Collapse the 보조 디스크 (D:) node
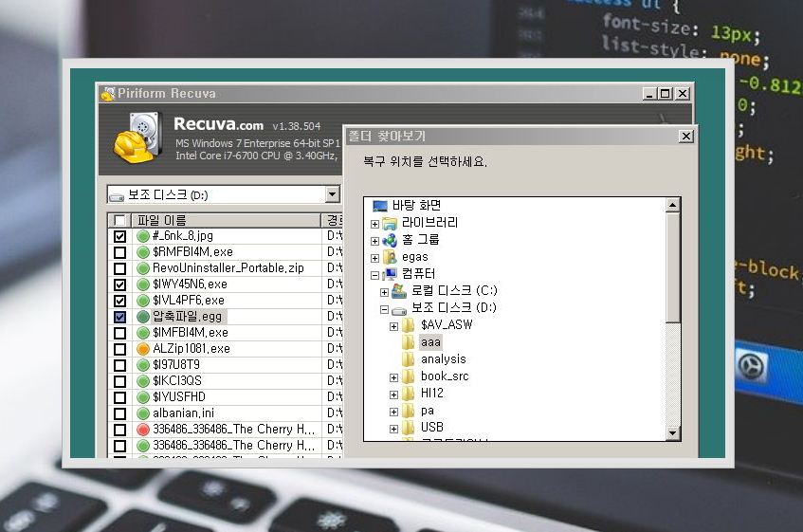The image size is (803, 532). pos(384,309)
